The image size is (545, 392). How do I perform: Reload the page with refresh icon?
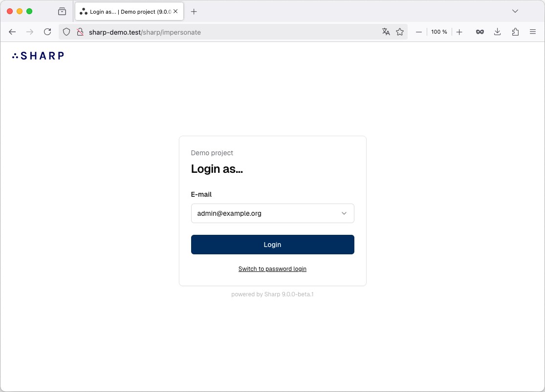[47, 32]
